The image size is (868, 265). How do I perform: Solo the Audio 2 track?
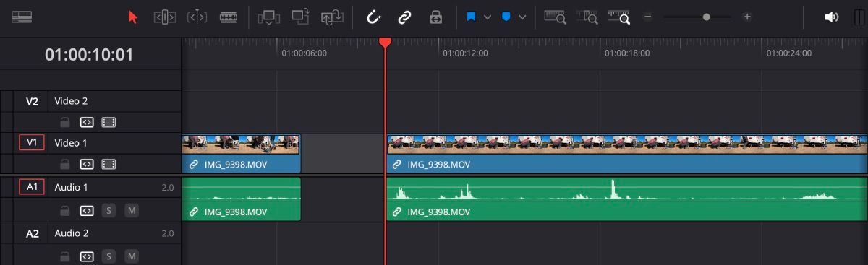coord(109,256)
